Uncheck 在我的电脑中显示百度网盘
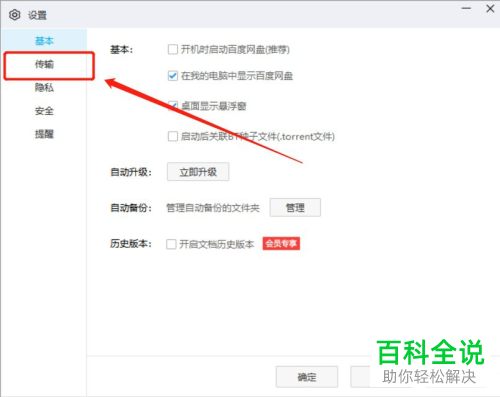The height and width of the screenshot is (397, 500). 173,76
